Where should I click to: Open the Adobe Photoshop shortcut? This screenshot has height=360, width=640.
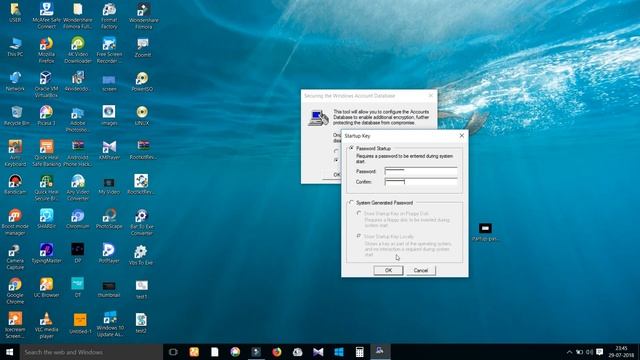pyautogui.click(x=78, y=119)
